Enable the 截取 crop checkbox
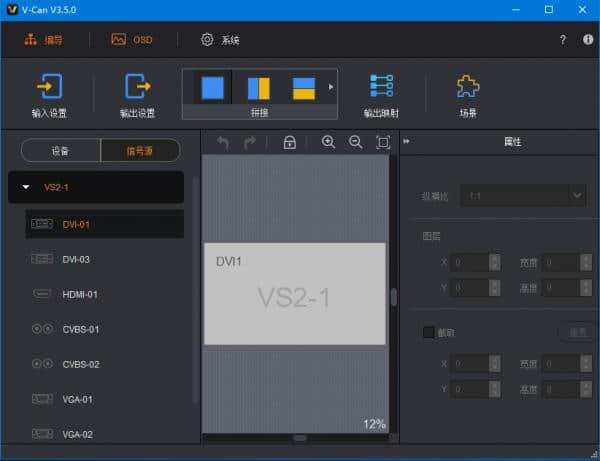Screen dimensions: 600x461 click(429, 332)
